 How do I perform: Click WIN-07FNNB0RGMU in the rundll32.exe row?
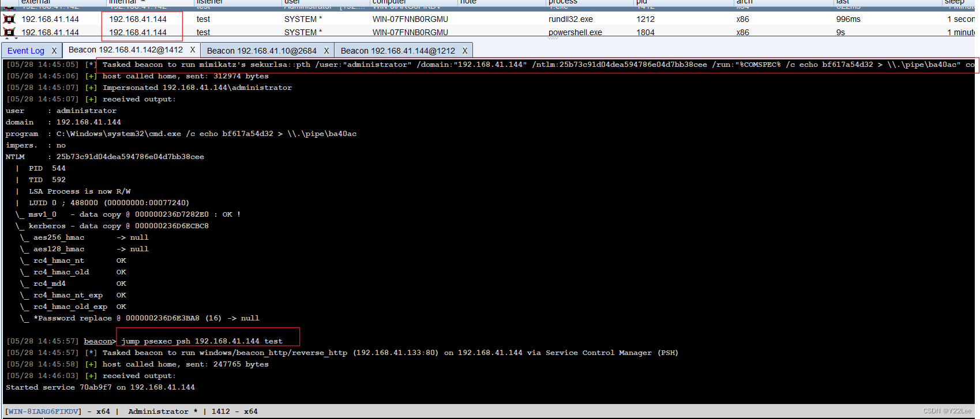410,19
